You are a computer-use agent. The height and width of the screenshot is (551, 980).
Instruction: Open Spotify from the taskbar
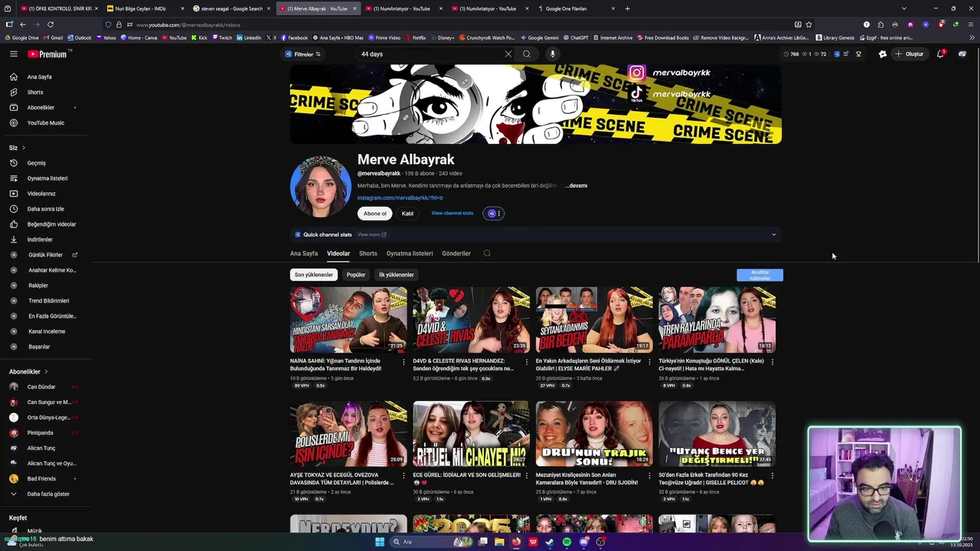(567, 542)
